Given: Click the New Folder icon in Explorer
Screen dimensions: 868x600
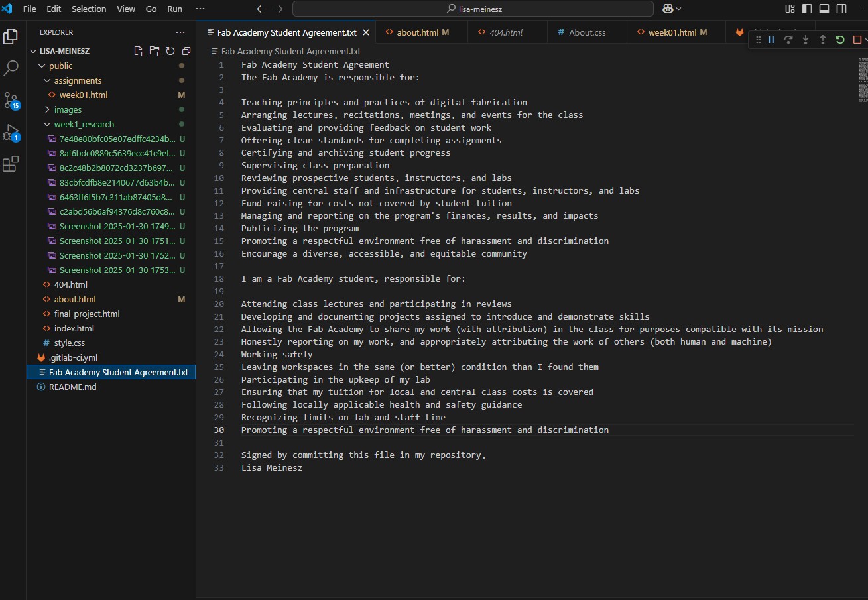Looking at the screenshot, I should point(155,51).
